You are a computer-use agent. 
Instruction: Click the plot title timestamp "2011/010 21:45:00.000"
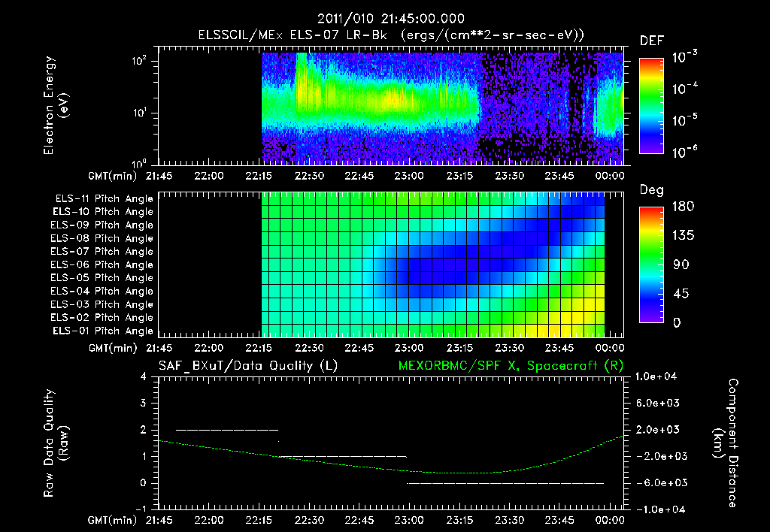[x=391, y=19]
